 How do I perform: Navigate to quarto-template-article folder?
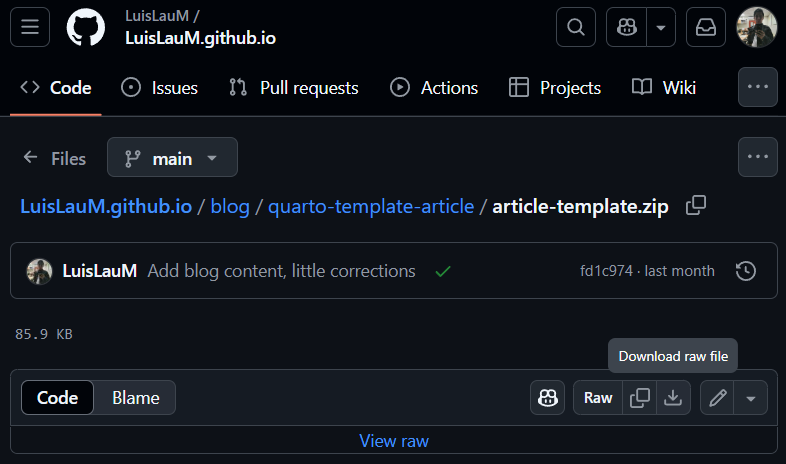coord(371,206)
